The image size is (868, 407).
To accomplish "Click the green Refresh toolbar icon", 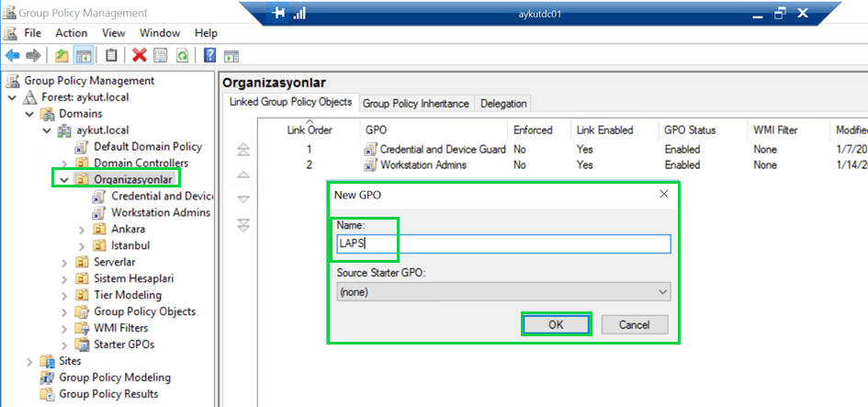I will [x=182, y=55].
